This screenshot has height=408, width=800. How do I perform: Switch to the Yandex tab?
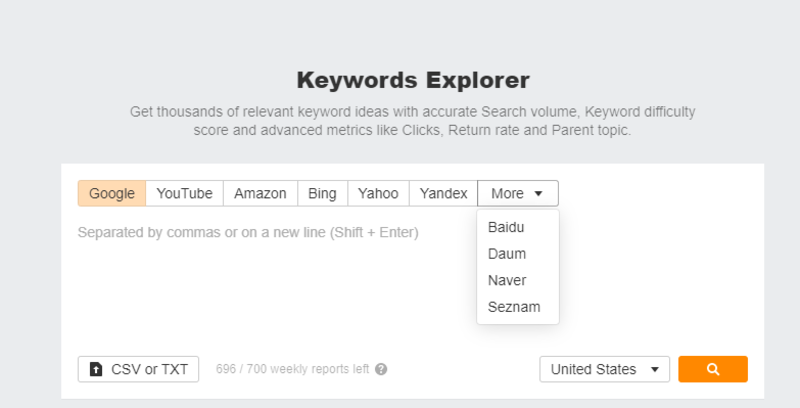[x=443, y=193]
